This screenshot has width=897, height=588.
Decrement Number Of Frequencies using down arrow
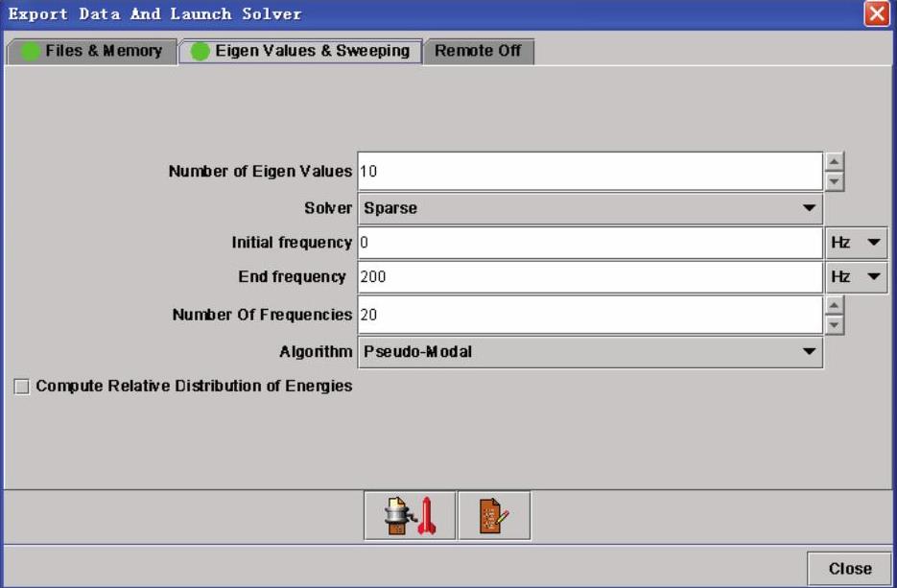click(x=835, y=324)
